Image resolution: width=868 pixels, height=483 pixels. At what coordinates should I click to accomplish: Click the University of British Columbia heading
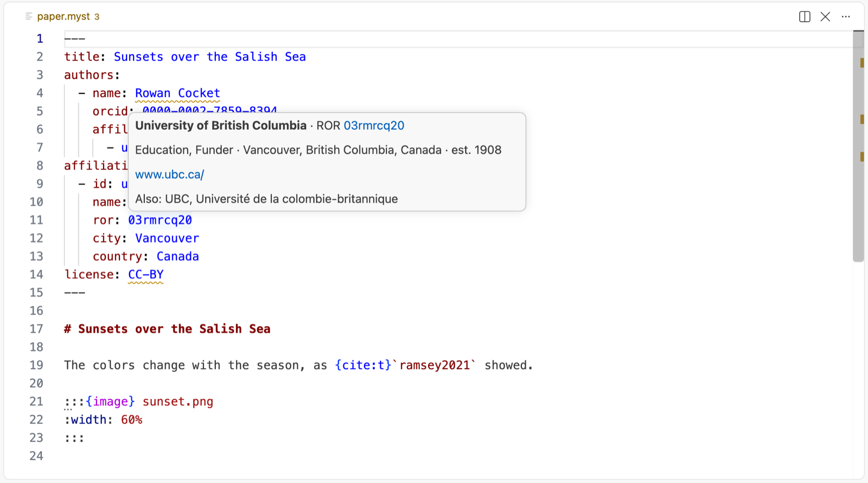(x=221, y=125)
